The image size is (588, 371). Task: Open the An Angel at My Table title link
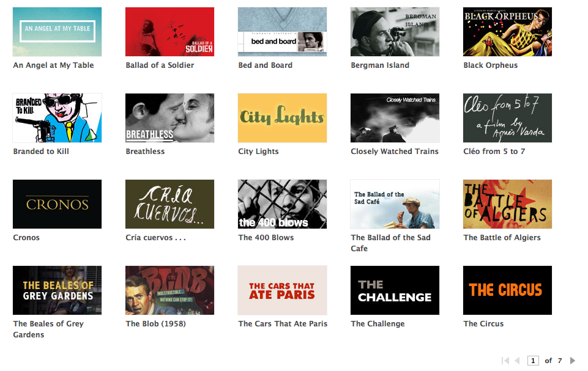(x=54, y=65)
